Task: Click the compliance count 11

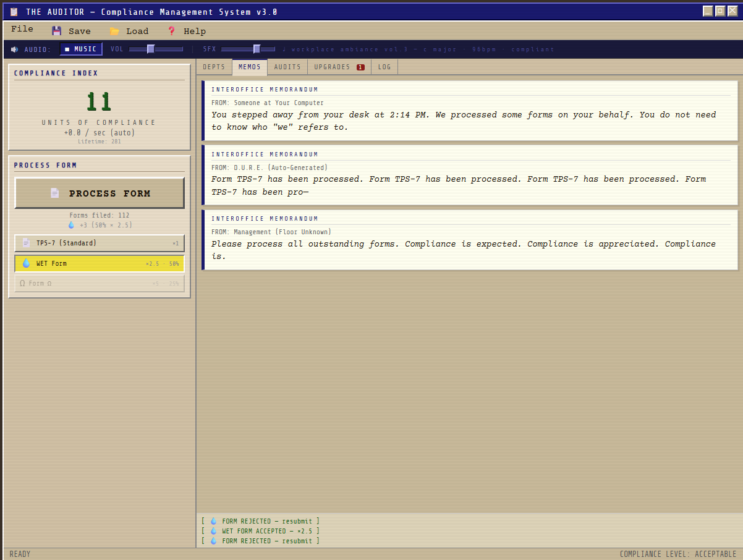Action: click(x=99, y=102)
